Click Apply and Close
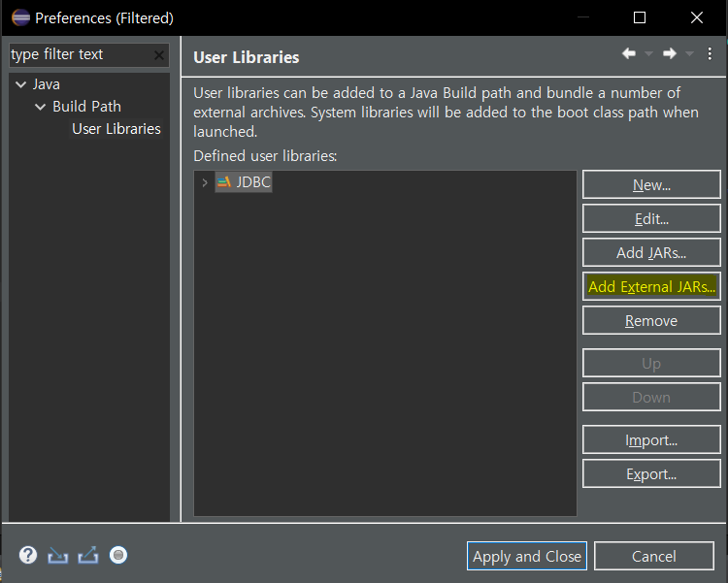Image resolution: width=728 pixels, height=583 pixels. pyautogui.click(x=527, y=556)
